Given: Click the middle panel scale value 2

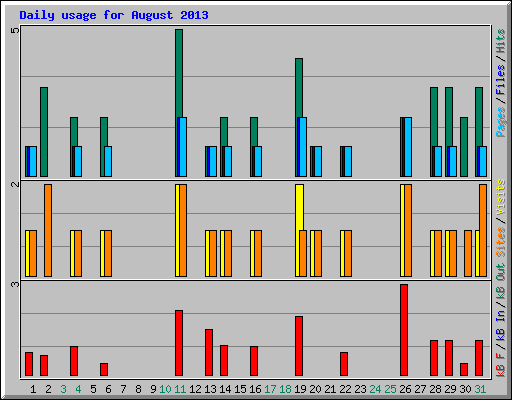Looking at the screenshot, I should pyautogui.click(x=15, y=184).
